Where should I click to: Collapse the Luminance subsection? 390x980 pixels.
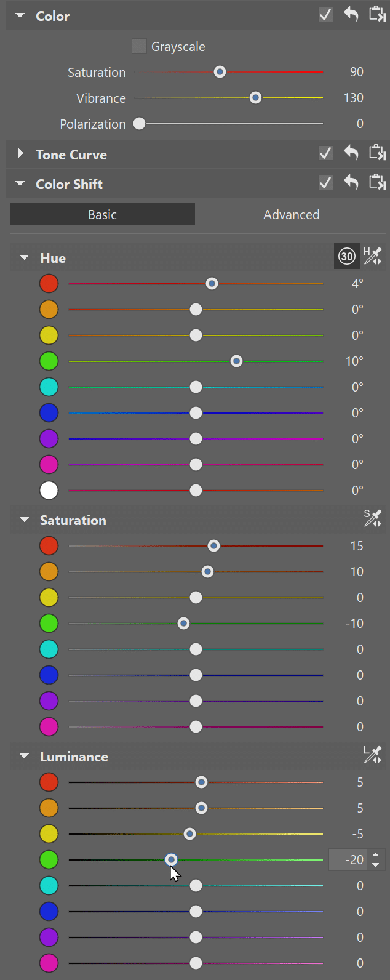point(25,756)
